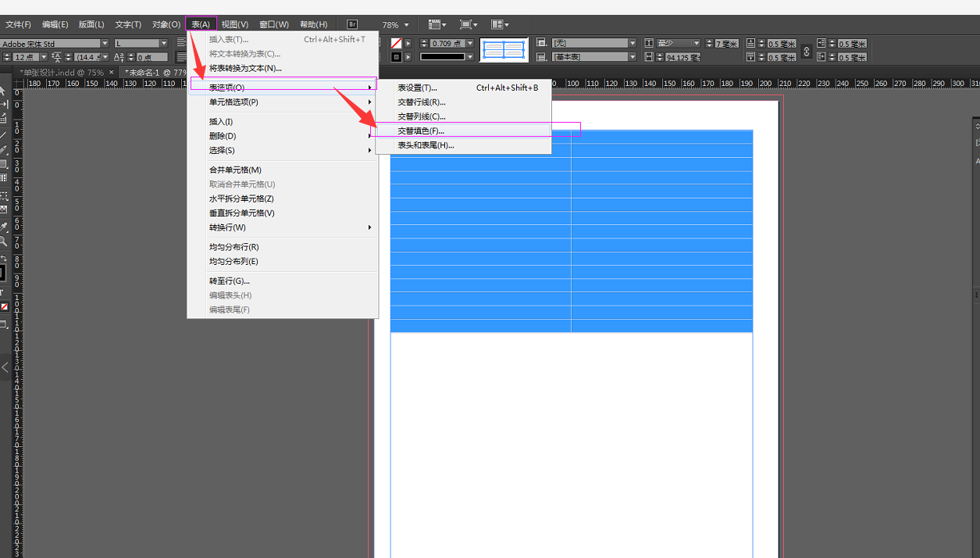The width and height of the screenshot is (980, 558).
Task: Switch to the 单张设计.indd document tab
Action: [x=62, y=72]
